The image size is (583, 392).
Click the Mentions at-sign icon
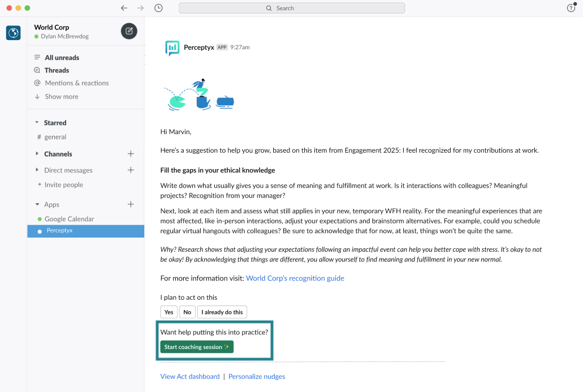pyautogui.click(x=37, y=83)
